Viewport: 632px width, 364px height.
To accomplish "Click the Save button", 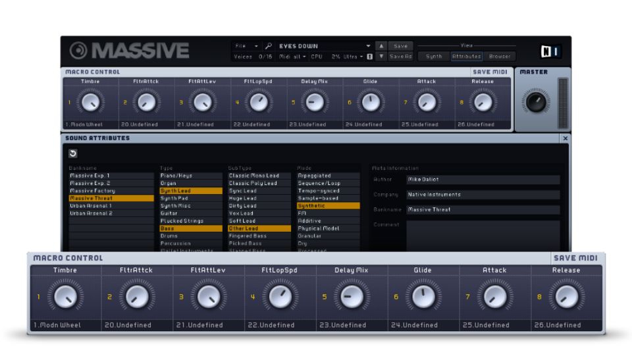I will tap(400, 46).
